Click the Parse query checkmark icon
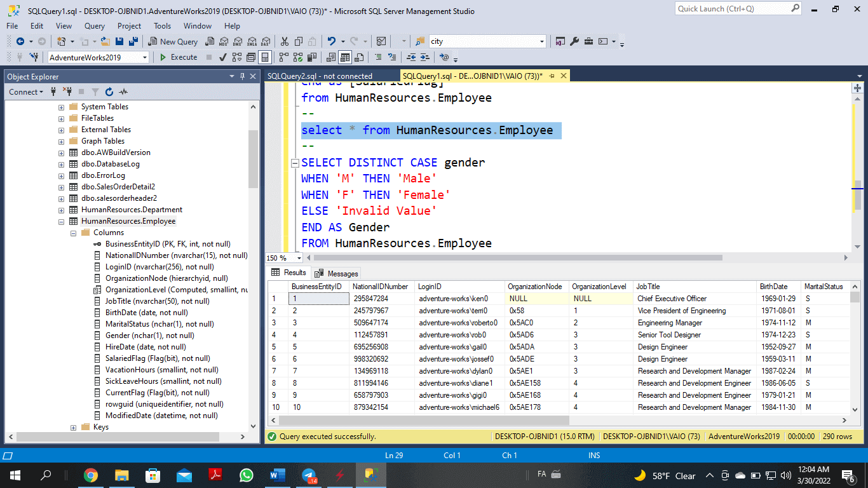This screenshot has width=868, height=488. (x=223, y=57)
